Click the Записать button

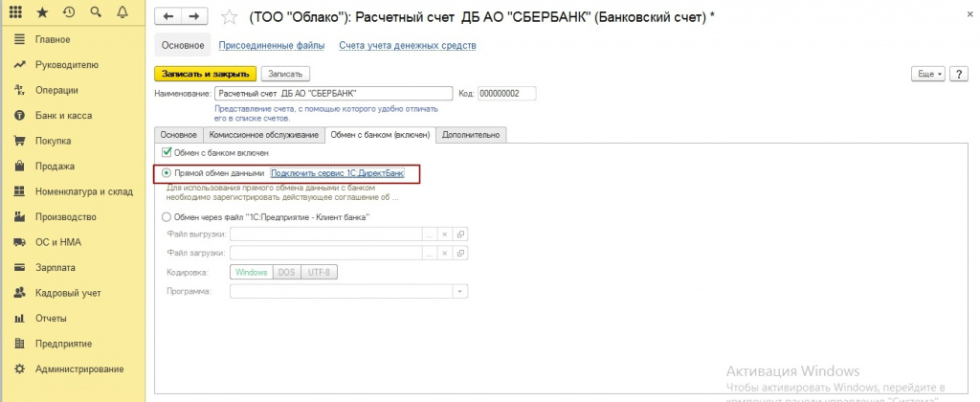click(285, 74)
